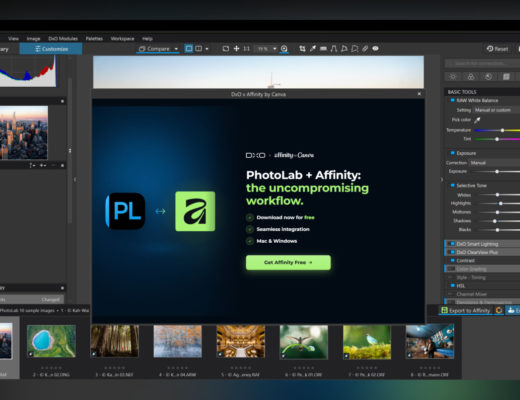Toggle the Selective Tone correction
This screenshot has height=400, width=520.
(x=452, y=185)
